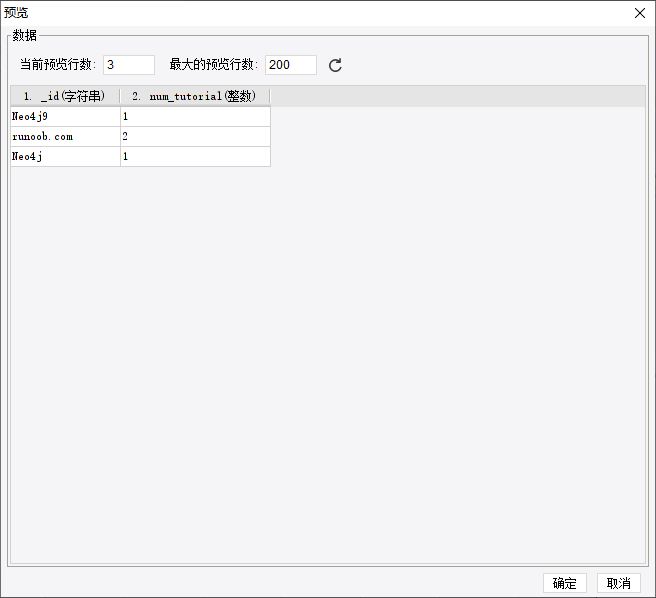This screenshot has height=598, width=656.
Task: Click the 最大的预览行数 label
Action: point(213,64)
